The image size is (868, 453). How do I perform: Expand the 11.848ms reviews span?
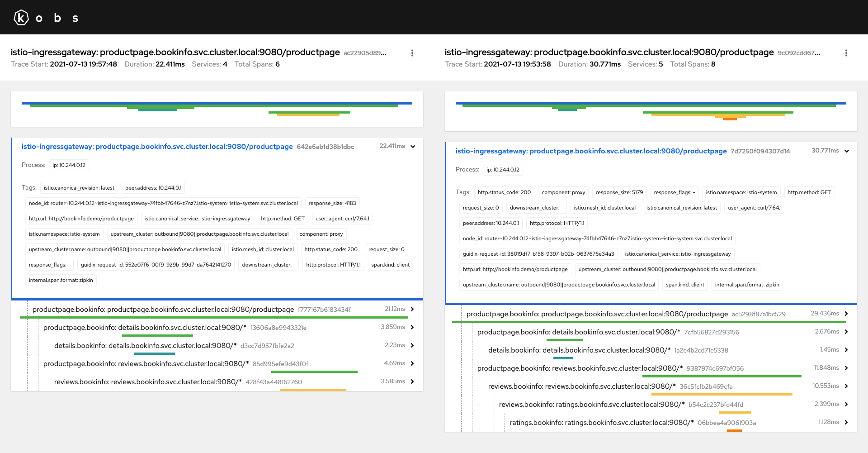(846, 368)
